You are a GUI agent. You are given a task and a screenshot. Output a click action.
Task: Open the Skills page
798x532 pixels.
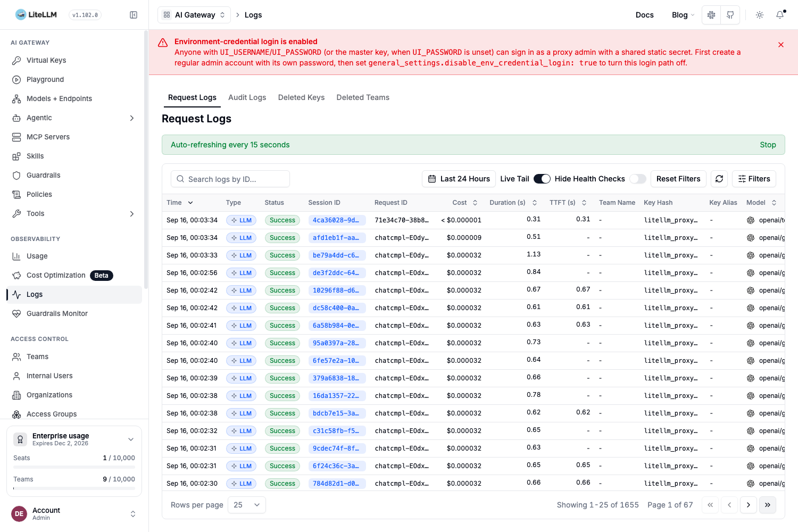point(74,156)
